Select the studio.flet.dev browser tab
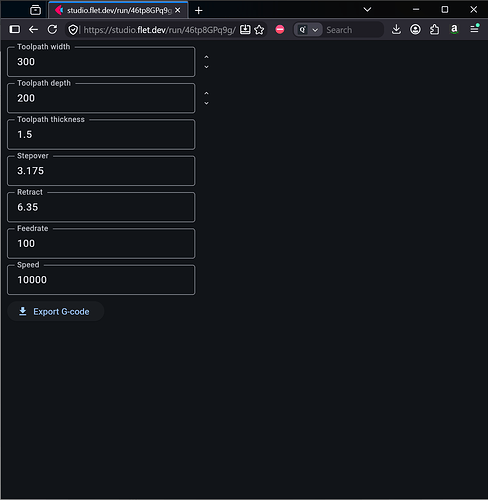This screenshot has height=500, width=488. pos(118,10)
